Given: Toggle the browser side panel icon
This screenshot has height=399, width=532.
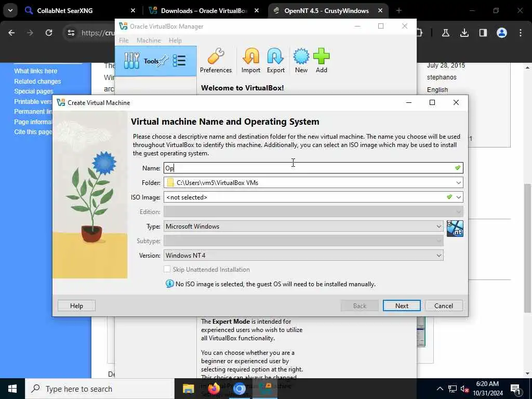Looking at the screenshot, I should [x=483, y=33].
